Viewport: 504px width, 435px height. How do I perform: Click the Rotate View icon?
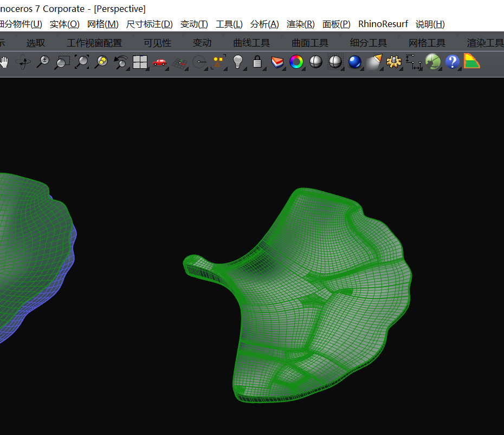tap(24, 62)
